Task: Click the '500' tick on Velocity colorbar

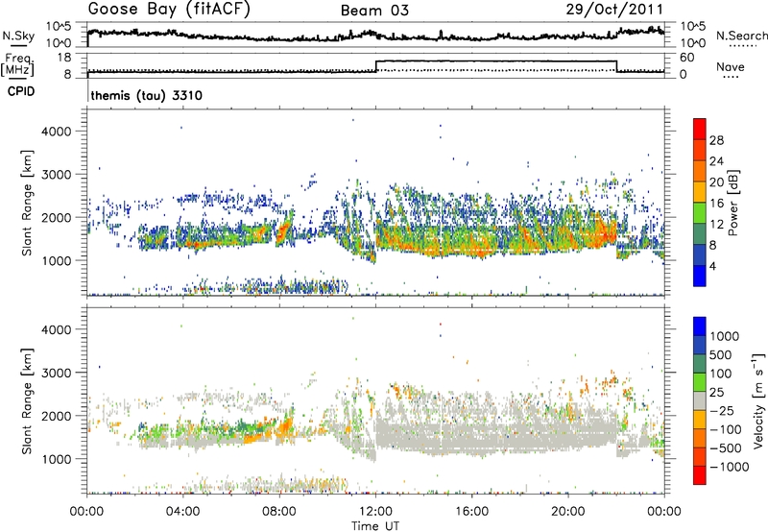Action: click(x=721, y=355)
